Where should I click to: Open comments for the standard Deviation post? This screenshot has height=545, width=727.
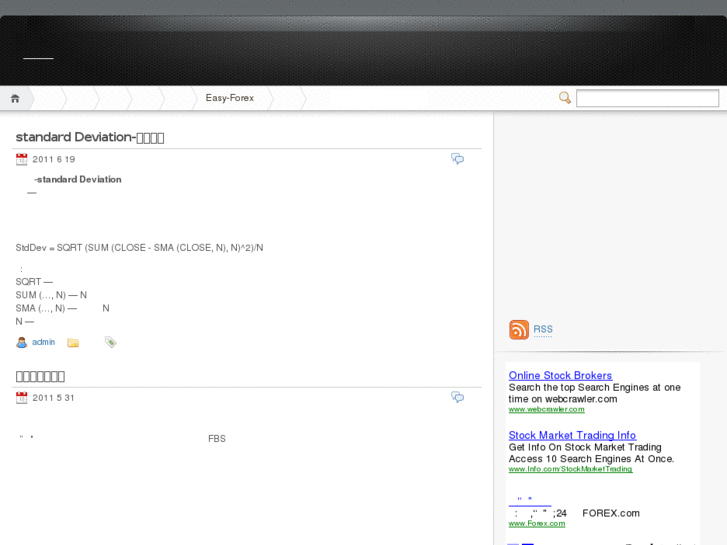[457, 159]
